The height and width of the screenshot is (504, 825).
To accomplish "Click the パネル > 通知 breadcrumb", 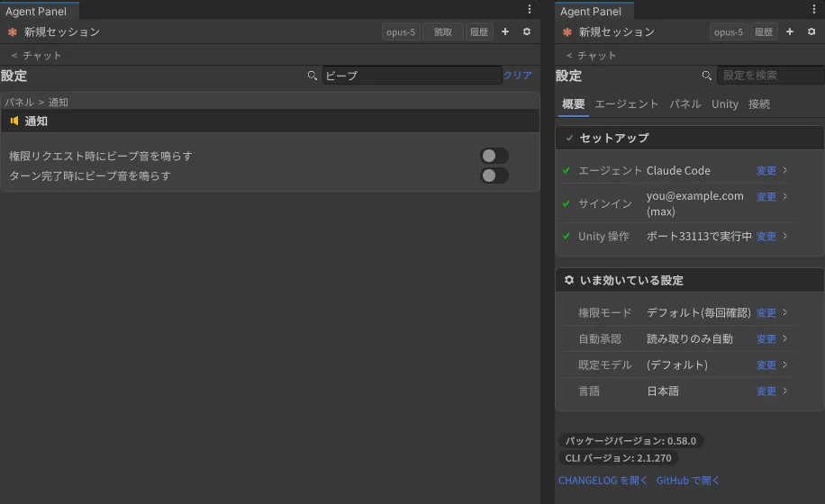I will point(36,102).
